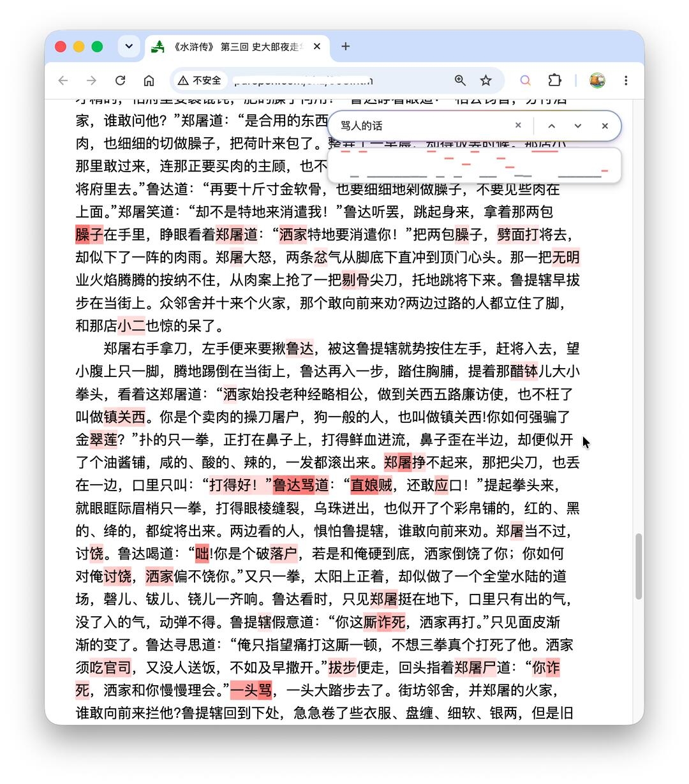The height and width of the screenshot is (784, 689).
Task: Click the highlighted word 无明
Action: pos(566,258)
